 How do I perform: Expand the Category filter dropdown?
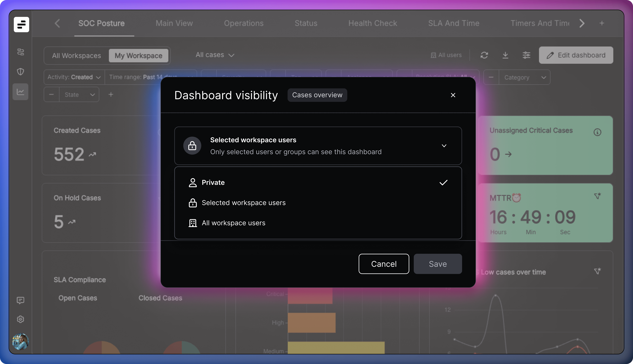click(524, 77)
